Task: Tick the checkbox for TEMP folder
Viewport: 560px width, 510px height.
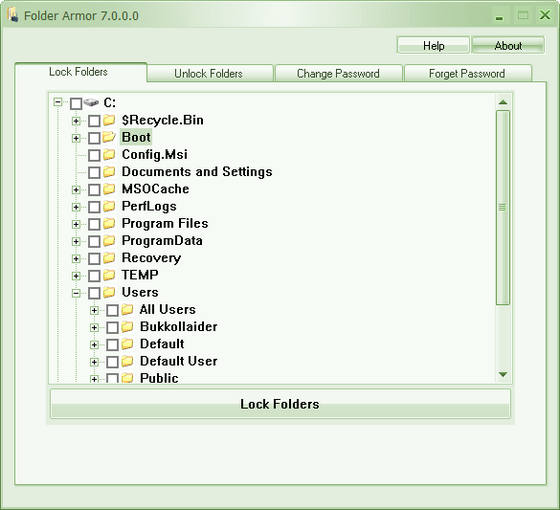Action: pyautogui.click(x=94, y=276)
